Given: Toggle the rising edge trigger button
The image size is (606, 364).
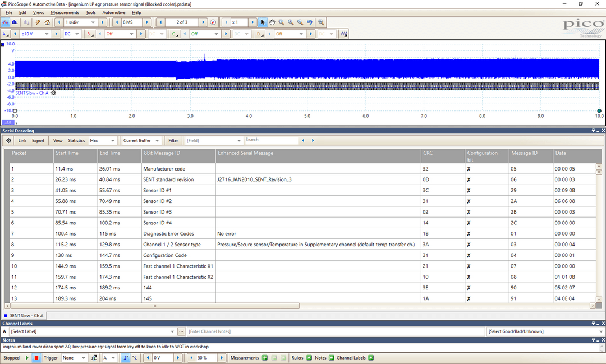Looking at the screenshot, I should tap(125, 358).
